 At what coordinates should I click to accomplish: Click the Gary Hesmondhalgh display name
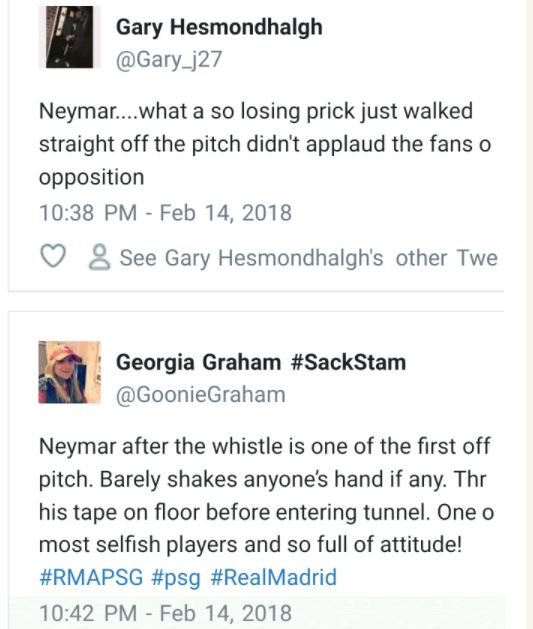(219, 27)
